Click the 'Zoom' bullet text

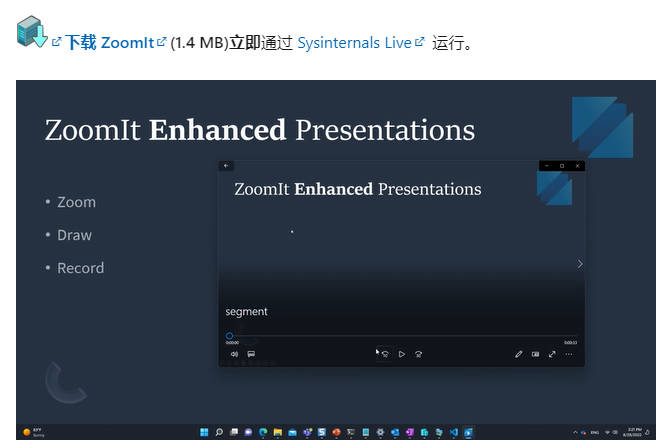coord(77,202)
